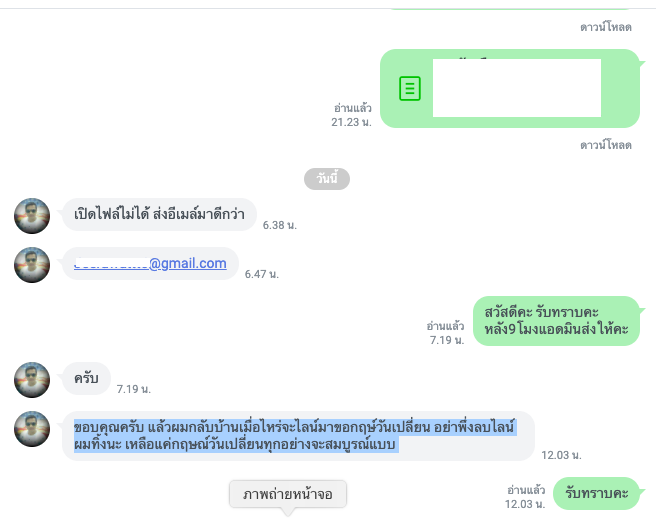Select the short ครับ message bubble
This screenshot has height=531, width=656.
[x=86, y=378]
